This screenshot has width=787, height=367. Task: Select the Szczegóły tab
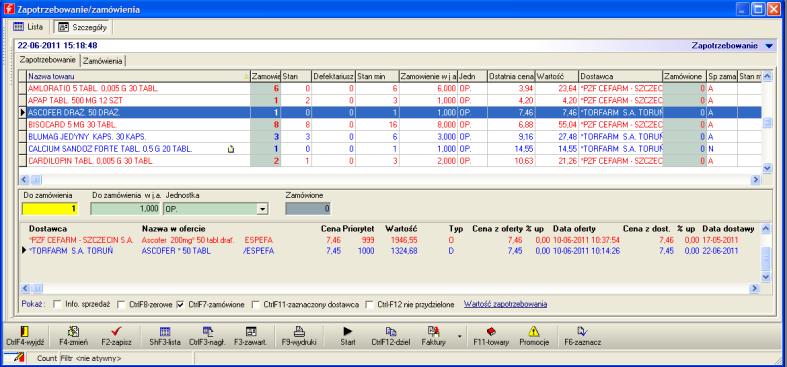point(83,27)
